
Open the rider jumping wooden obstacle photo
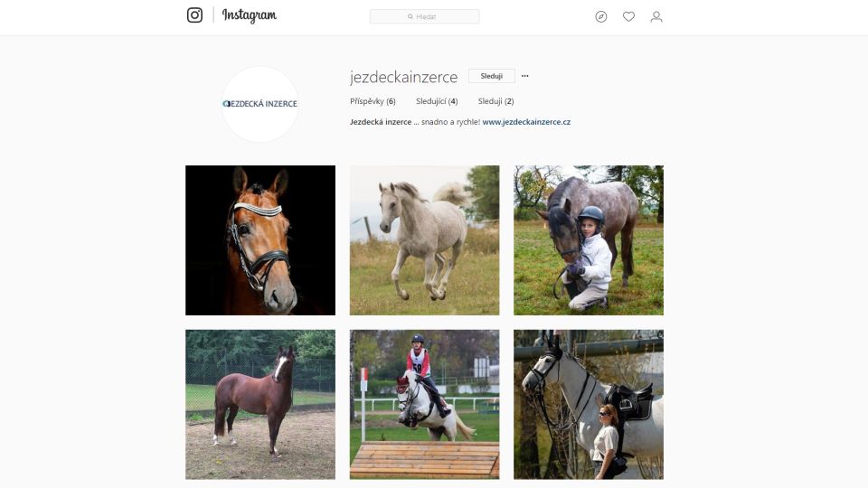point(425,405)
